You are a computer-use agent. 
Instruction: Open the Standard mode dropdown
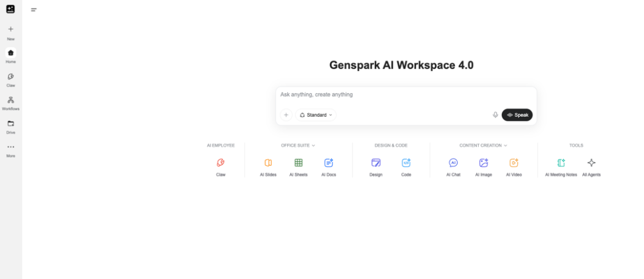(x=316, y=115)
